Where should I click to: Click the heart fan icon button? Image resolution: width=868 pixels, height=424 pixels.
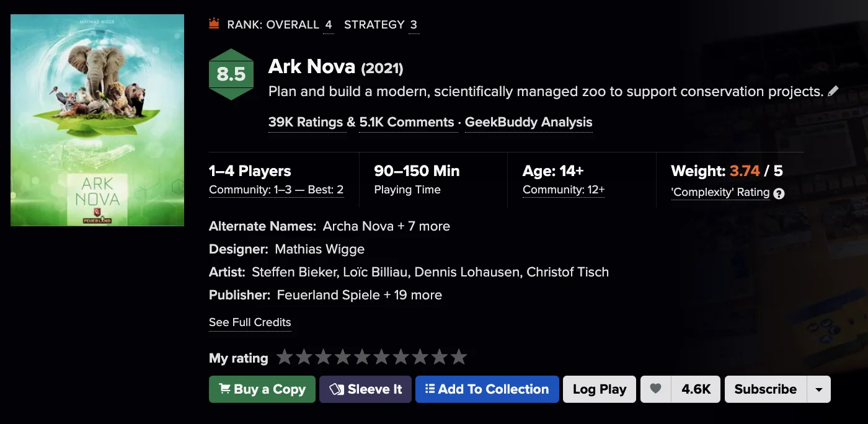point(655,389)
